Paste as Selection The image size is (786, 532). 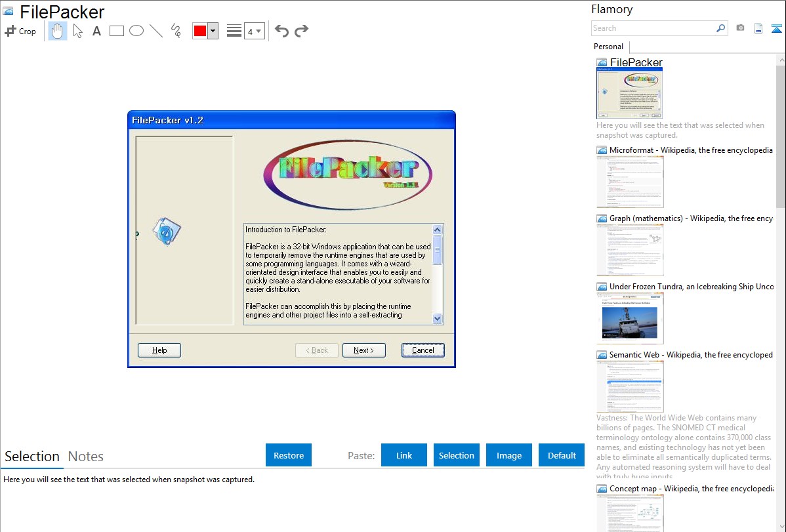coord(457,455)
